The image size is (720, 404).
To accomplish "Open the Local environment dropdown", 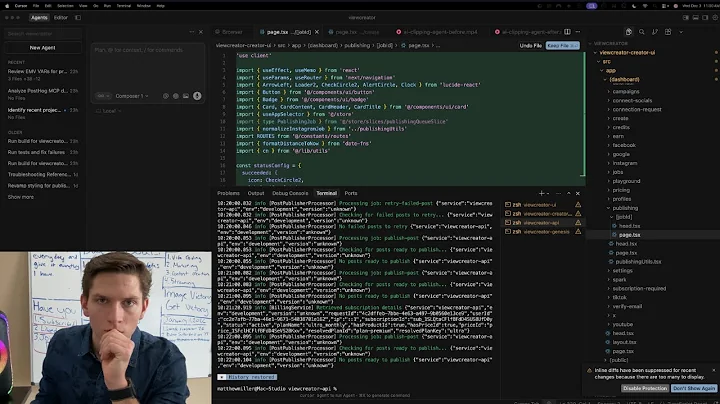I will (109, 111).
